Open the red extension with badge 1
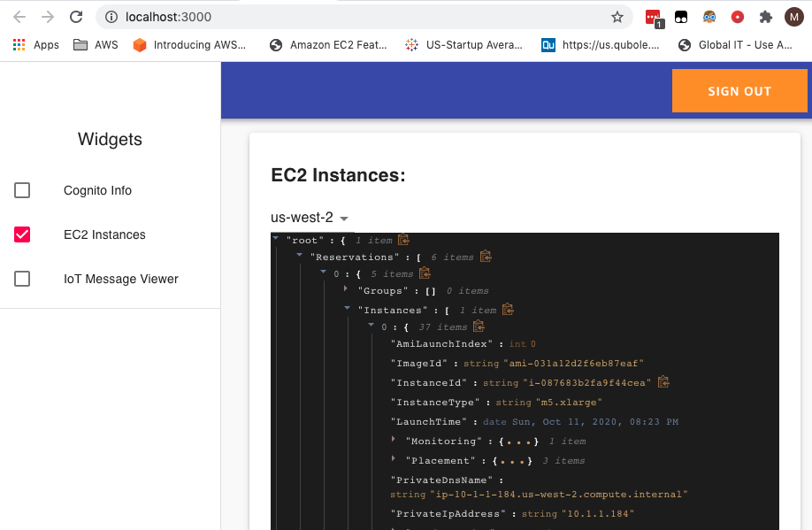This screenshot has height=530, width=812. pos(654,18)
